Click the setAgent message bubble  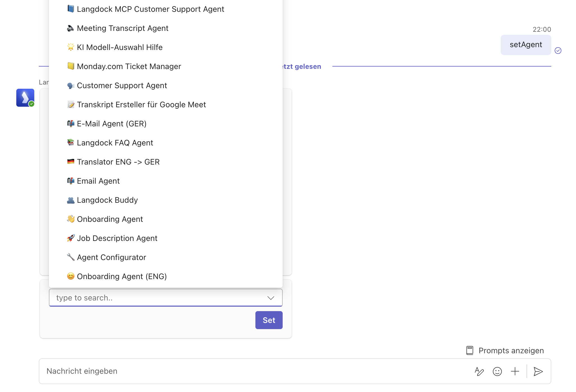click(525, 45)
